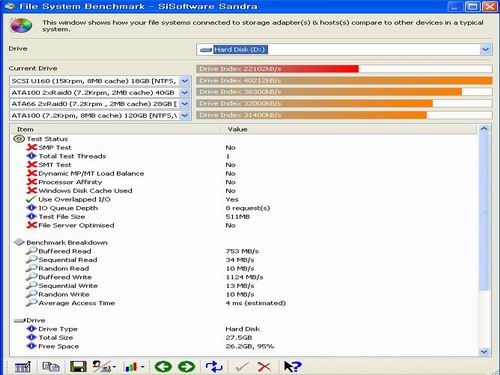Click the list scroll up arrow
This screenshot has width=500, height=375.
click(484, 129)
